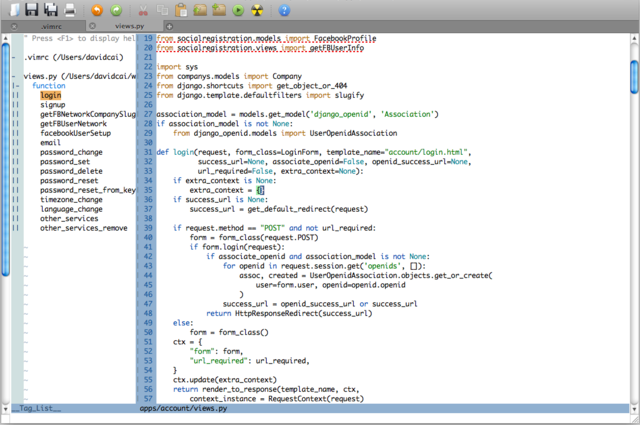
Task: Run script using the green play icon
Action: (x=238, y=11)
